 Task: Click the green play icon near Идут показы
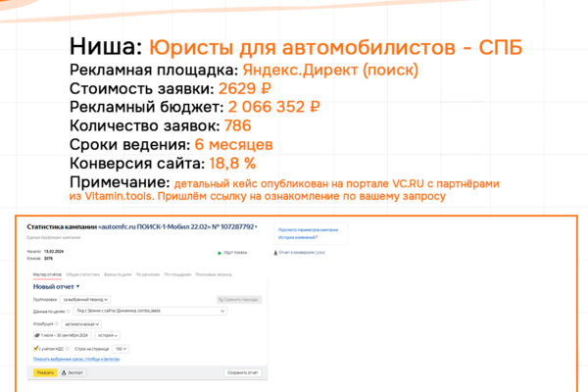pos(220,253)
